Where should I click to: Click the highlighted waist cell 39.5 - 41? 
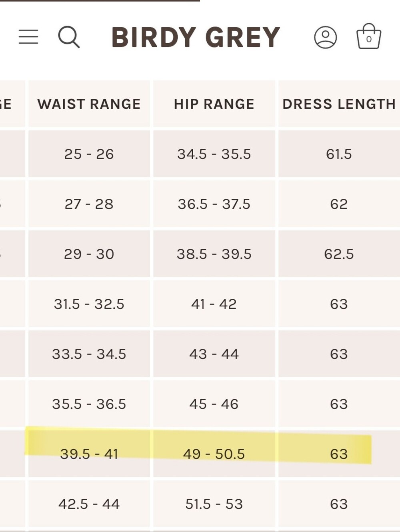pyautogui.click(x=89, y=454)
